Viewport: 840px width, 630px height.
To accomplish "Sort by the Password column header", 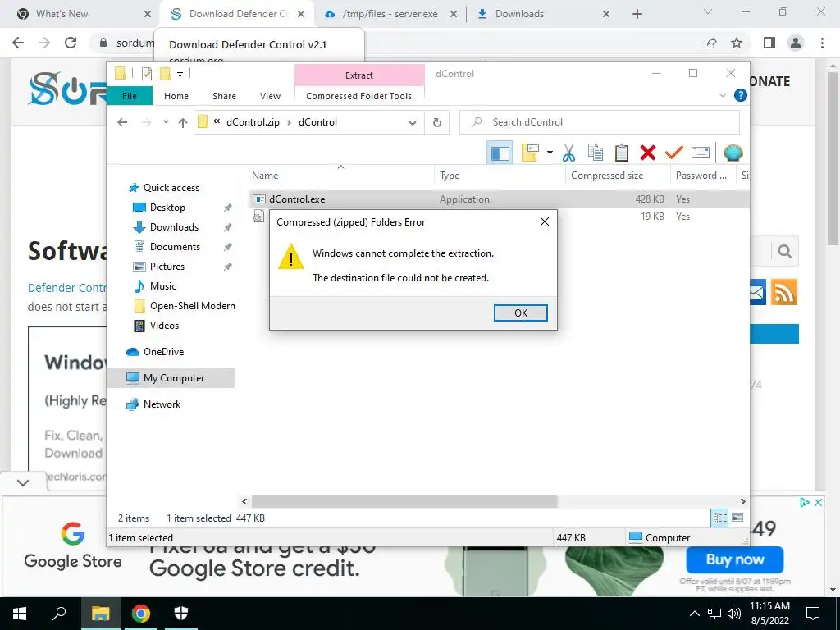I will 701,176.
